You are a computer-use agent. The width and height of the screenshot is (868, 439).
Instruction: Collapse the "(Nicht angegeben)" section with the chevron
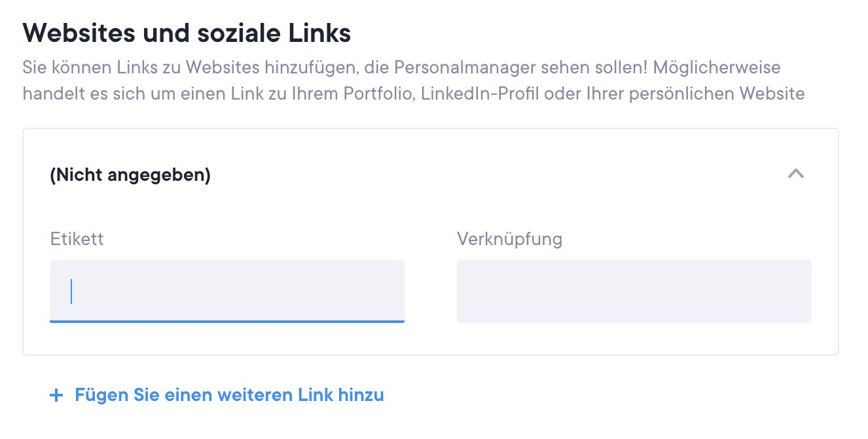click(x=795, y=174)
